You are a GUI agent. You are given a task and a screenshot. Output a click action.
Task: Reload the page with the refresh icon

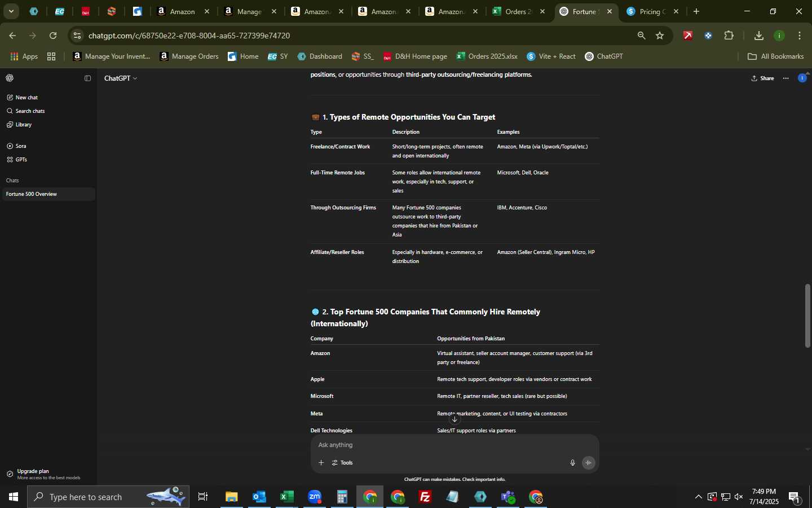coord(53,36)
